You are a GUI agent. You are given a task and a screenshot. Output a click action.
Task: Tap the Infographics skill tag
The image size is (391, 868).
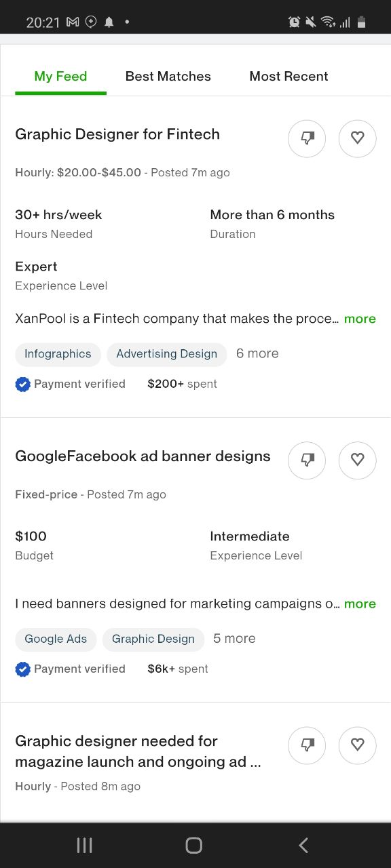point(58,354)
